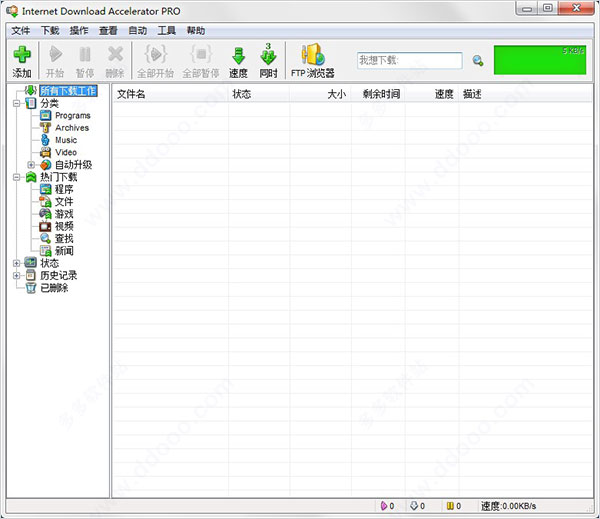
Task: Click the green speed graph panel
Action: pos(540,60)
